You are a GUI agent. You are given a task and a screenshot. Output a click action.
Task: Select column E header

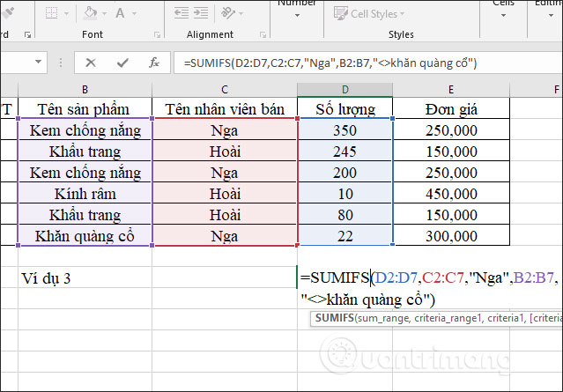451,89
